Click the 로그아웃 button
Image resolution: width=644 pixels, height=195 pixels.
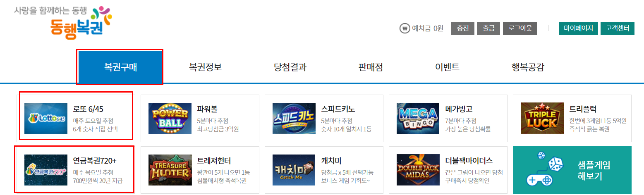pyautogui.click(x=520, y=28)
